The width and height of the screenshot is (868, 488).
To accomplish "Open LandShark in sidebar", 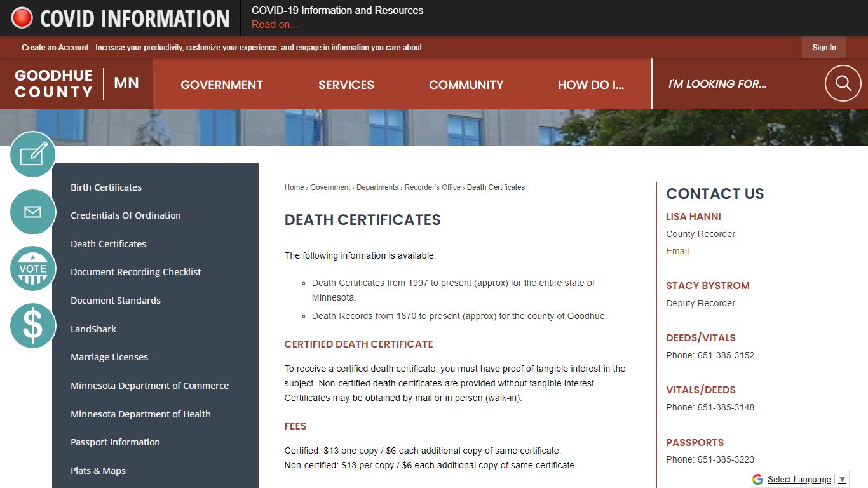I will coord(93,329).
